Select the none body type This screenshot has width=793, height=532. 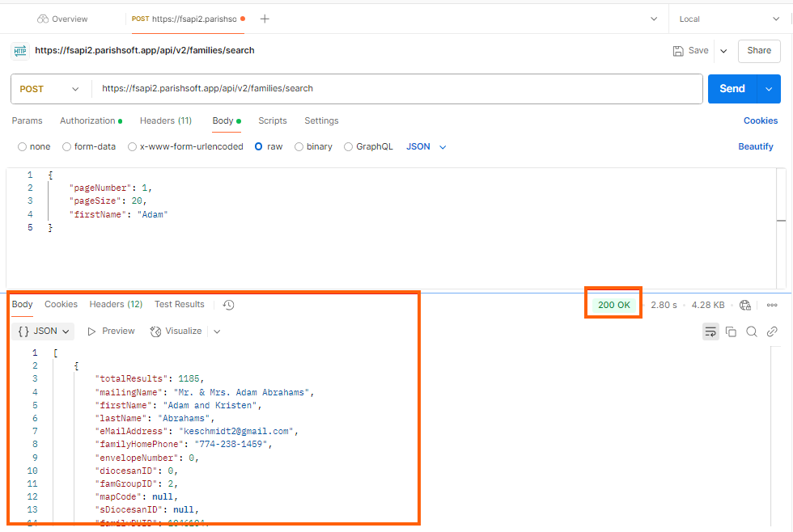pos(34,146)
